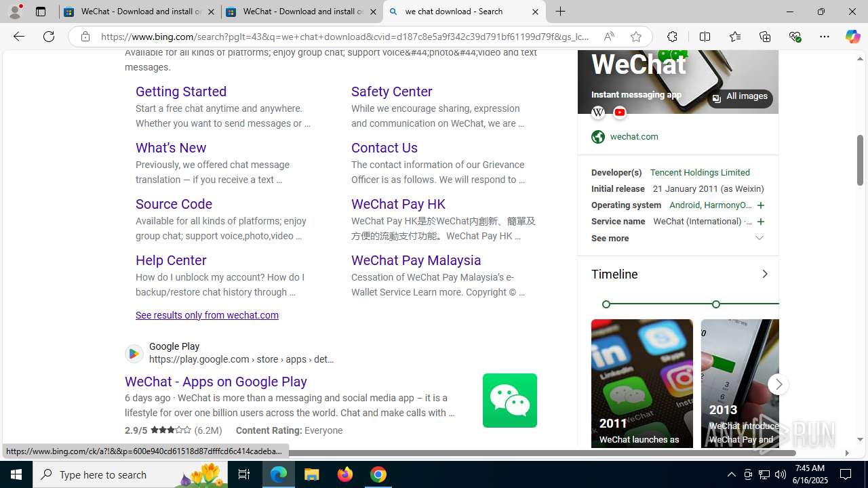Image resolution: width=868 pixels, height=488 pixels.
Task: Switch to first WeChat Download tab
Action: (x=140, y=12)
